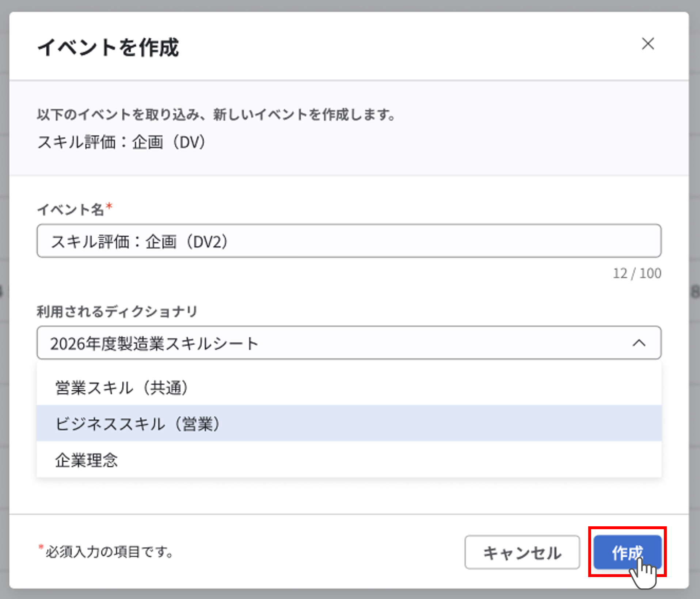Click the 必須入力の項目です note
The image size is (700, 599).
[x=110, y=552]
